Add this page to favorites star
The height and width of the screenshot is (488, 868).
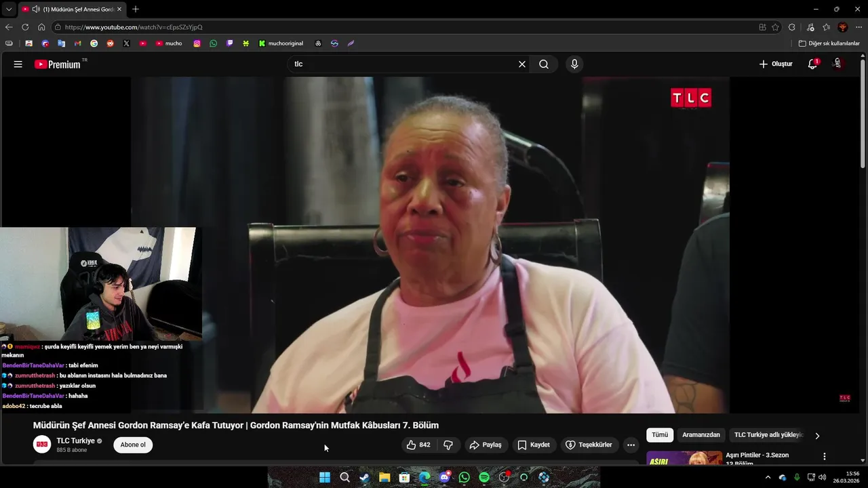[x=775, y=27]
